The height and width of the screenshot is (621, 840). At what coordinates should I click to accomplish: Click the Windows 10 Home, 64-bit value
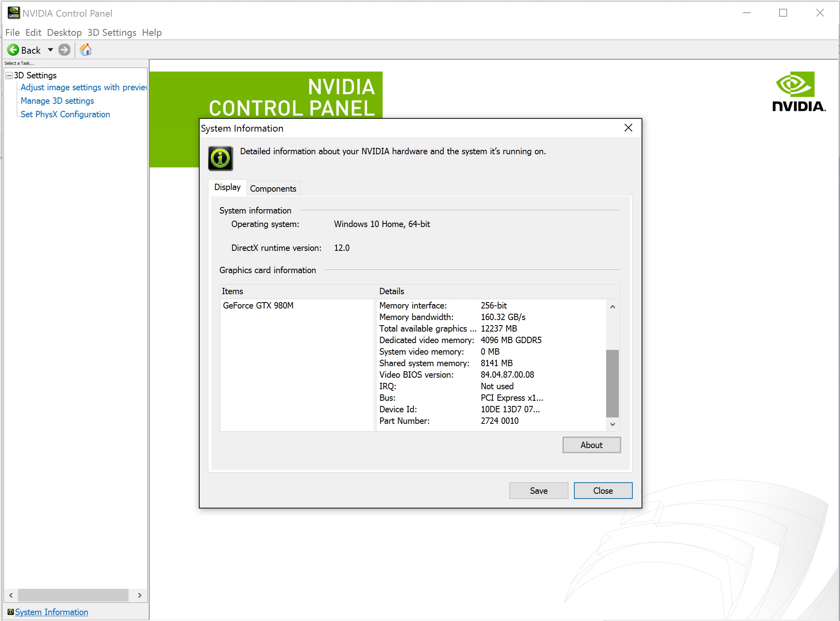tap(382, 224)
